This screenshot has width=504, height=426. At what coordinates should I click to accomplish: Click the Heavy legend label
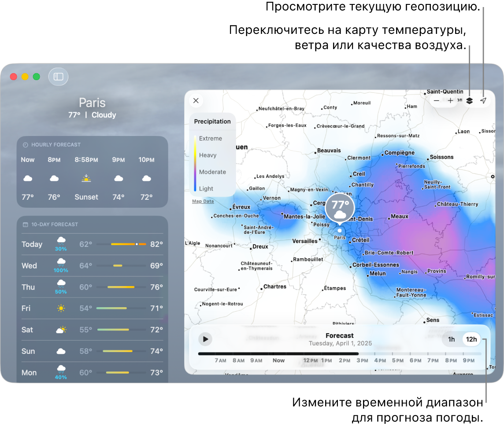208,155
